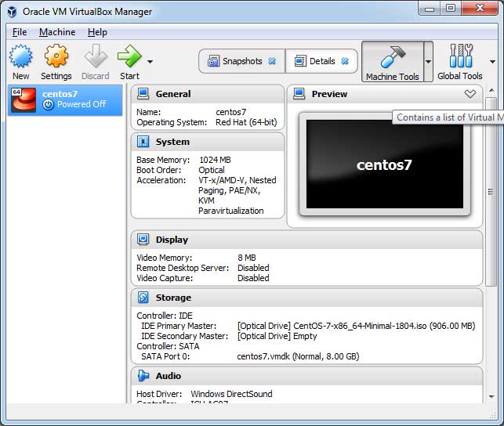The height and width of the screenshot is (426, 504).
Task: Click Boot Order value Optical
Action: coord(212,170)
